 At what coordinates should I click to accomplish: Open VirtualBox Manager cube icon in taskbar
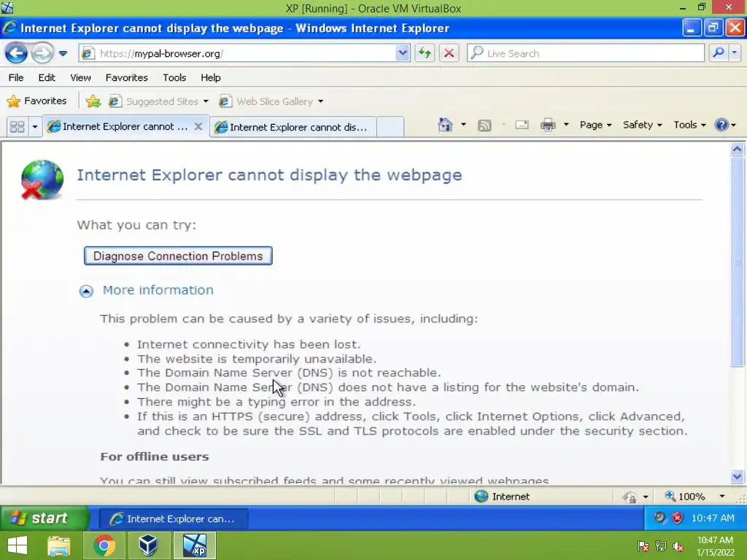pyautogui.click(x=148, y=545)
